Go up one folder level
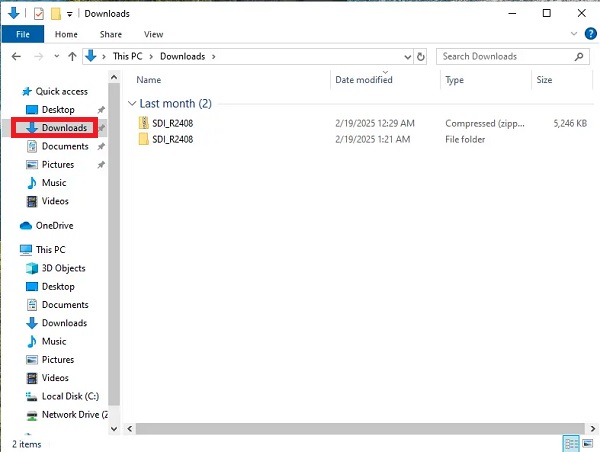 coord(72,57)
